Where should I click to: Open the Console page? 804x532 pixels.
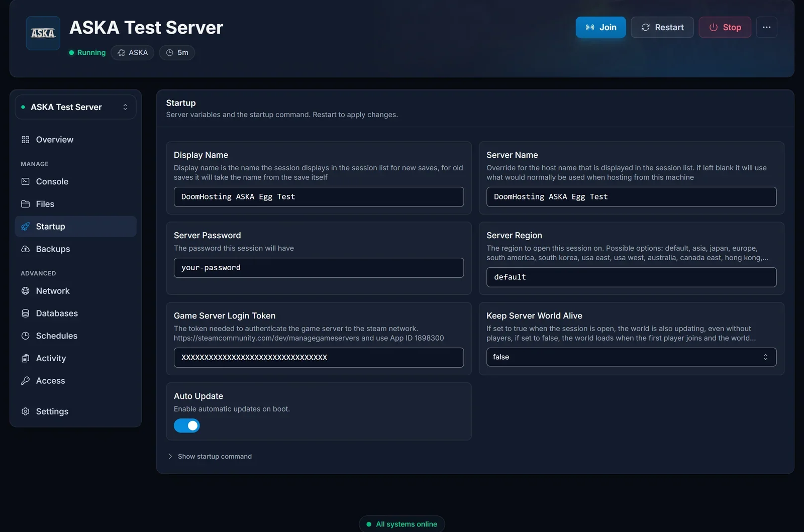point(75,181)
